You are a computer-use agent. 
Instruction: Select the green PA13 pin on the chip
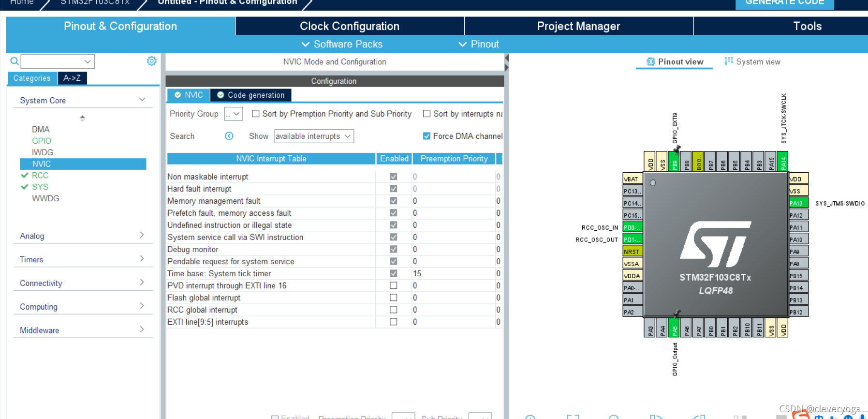[x=798, y=203]
